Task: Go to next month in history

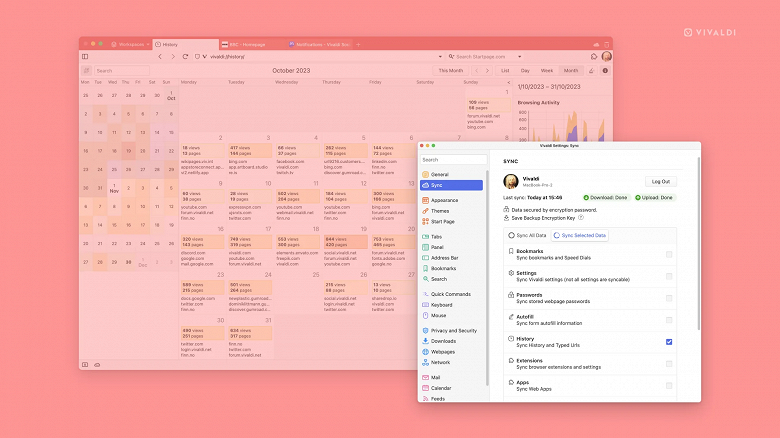Action: tap(488, 71)
